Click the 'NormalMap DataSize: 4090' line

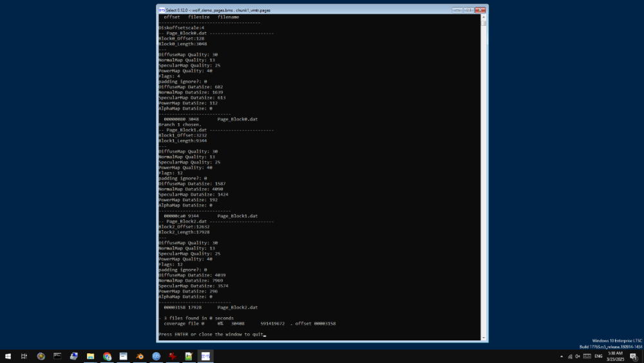(191, 189)
